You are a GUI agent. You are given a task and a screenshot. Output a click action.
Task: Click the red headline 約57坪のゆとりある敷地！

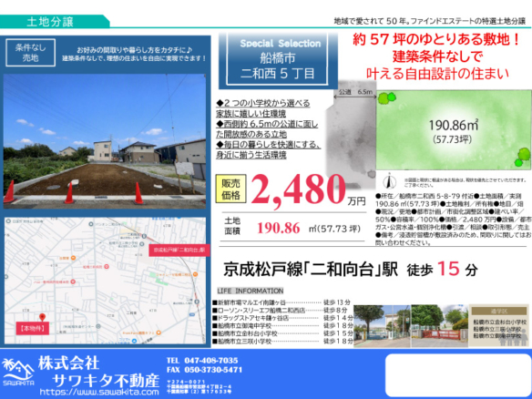(x=436, y=40)
